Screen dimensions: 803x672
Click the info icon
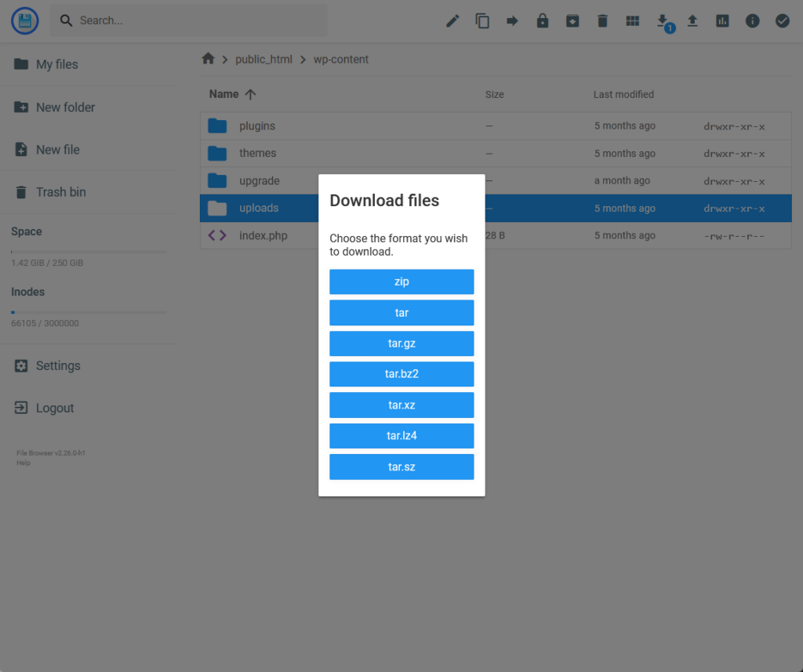point(752,21)
